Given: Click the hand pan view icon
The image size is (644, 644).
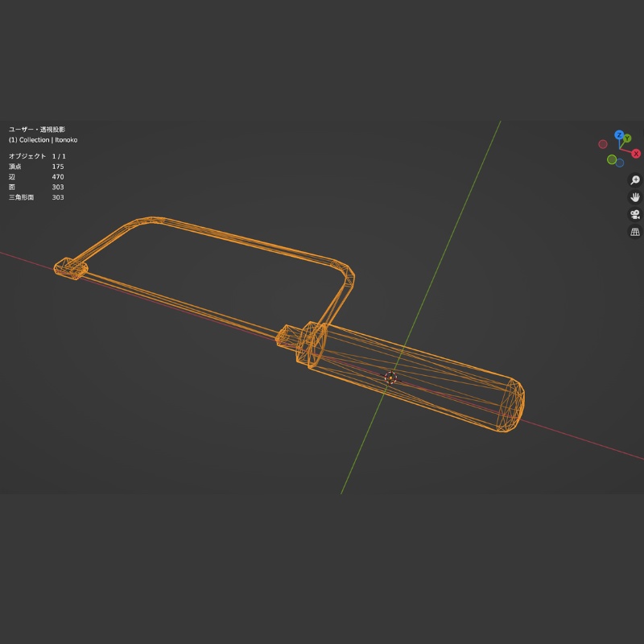Looking at the screenshot, I should click(635, 197).
